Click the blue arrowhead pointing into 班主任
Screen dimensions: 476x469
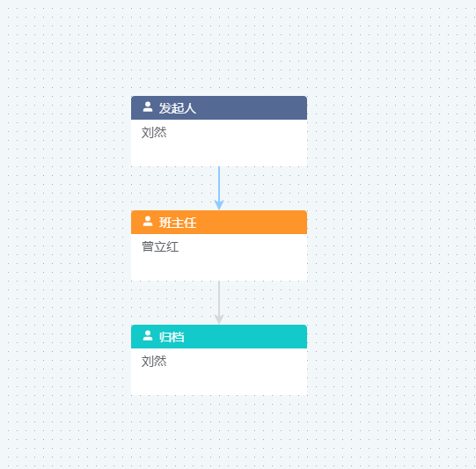pos(219,205)
